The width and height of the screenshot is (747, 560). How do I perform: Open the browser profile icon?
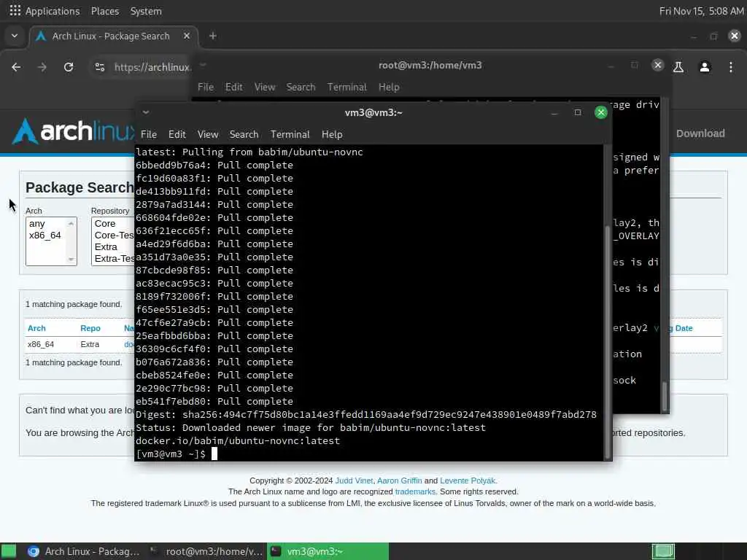click(705, 67)
